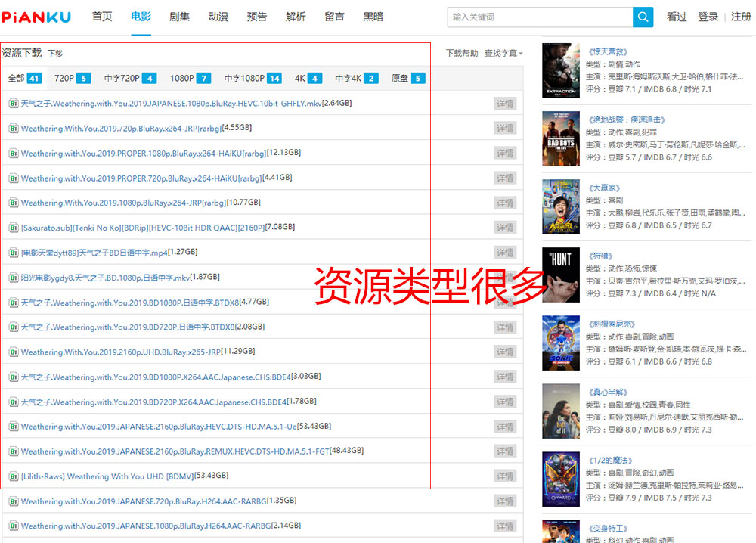The width and height of the screenshot is (756, 543).
Task: Open 详情 for the GHFLY.mkv torrent
Action: pyautogui.click(x=505, y=104)
